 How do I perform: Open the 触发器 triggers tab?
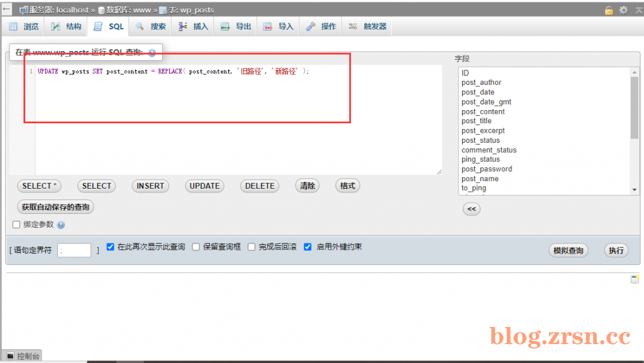[x=367, y=26]
